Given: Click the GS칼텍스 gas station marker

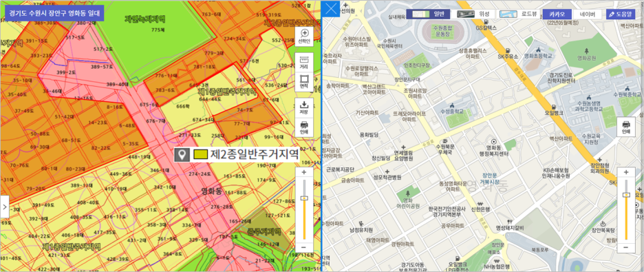Looking at the screenshot, I should coord(486,25).
